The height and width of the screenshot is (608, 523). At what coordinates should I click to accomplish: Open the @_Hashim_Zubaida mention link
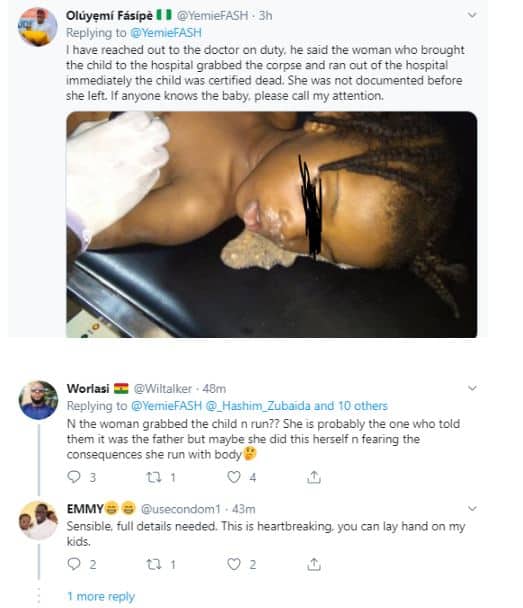(258, 406)
